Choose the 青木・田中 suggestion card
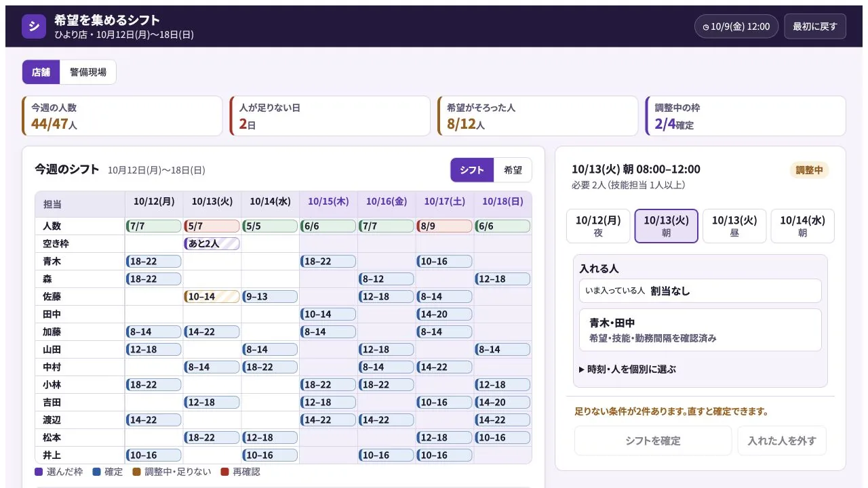This screenshot has height=488, width=868. tap(700, 330)
